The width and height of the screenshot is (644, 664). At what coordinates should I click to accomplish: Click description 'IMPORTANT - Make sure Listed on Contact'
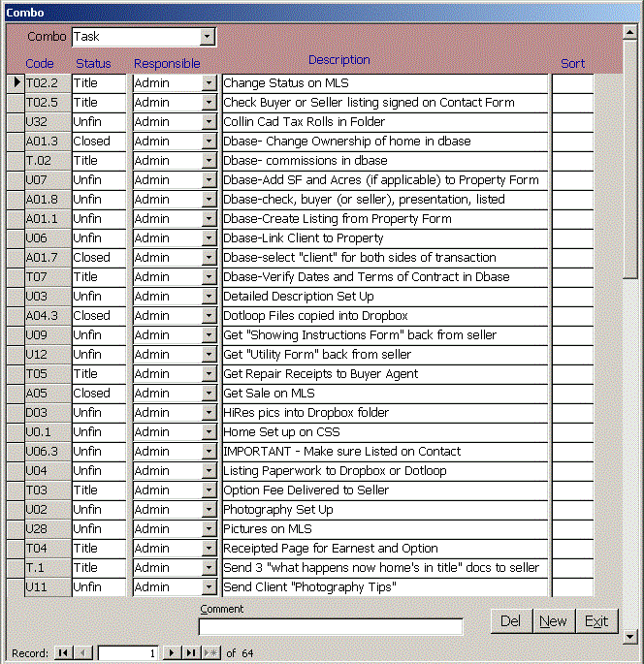[x=385, y=452]
